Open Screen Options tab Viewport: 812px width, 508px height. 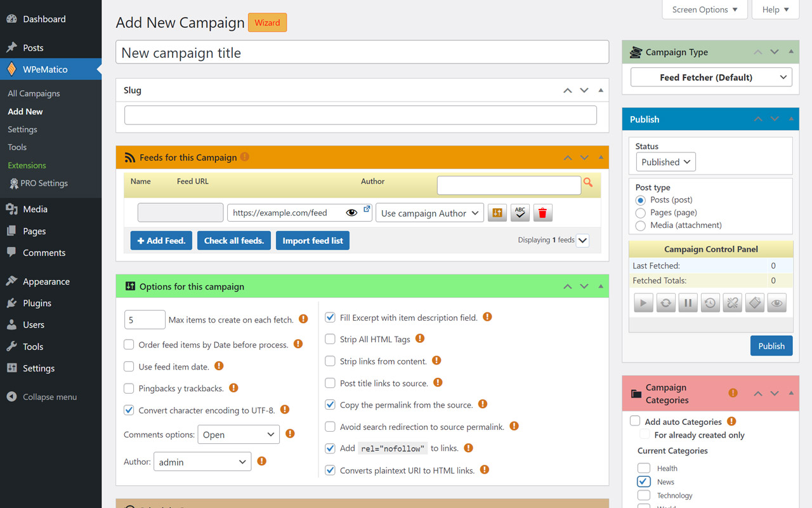[x=705, y=10]
